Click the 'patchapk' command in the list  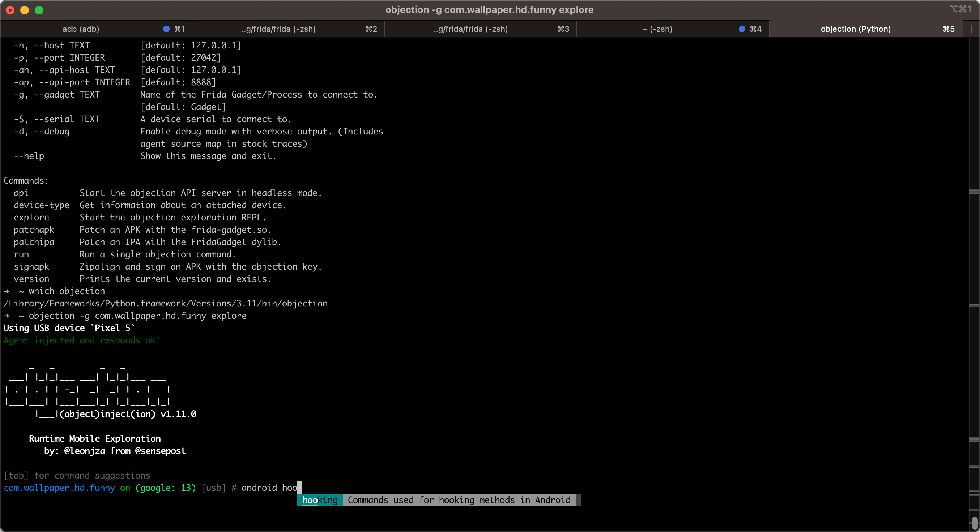34,230
